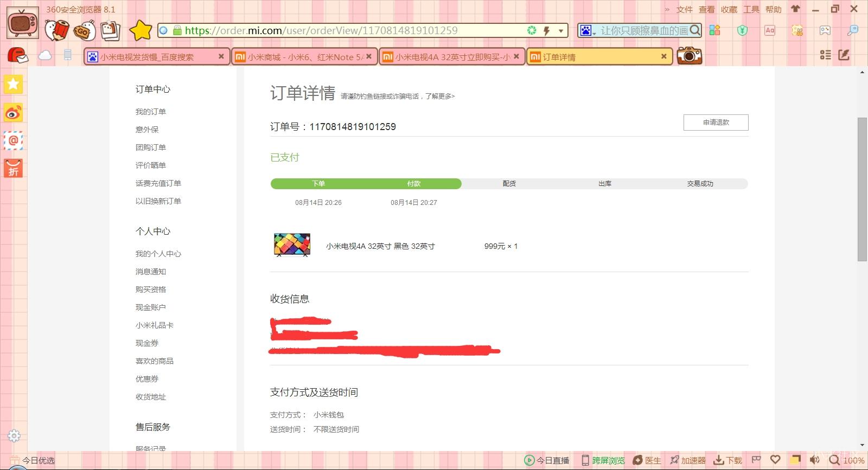Open sidebar settings gear icon
This screenshot has height=470, width=868.
click(14, 436)
